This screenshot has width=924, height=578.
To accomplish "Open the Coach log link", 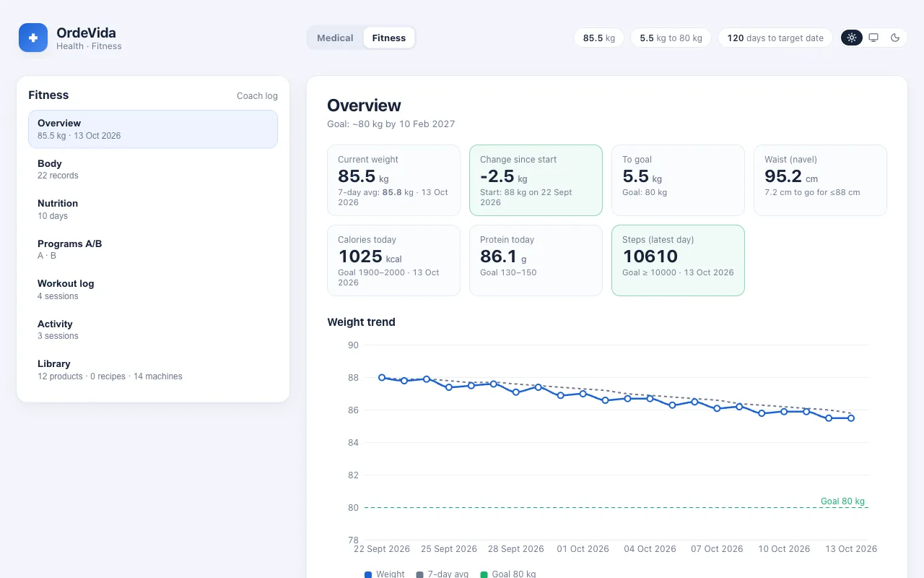I will tap(257, 96).
